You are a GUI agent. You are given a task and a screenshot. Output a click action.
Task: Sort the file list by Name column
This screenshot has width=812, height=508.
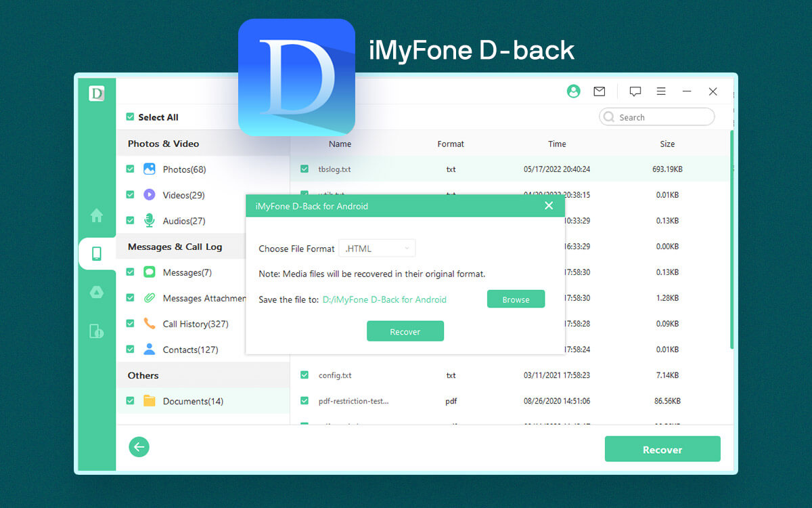tap(340, 144)
